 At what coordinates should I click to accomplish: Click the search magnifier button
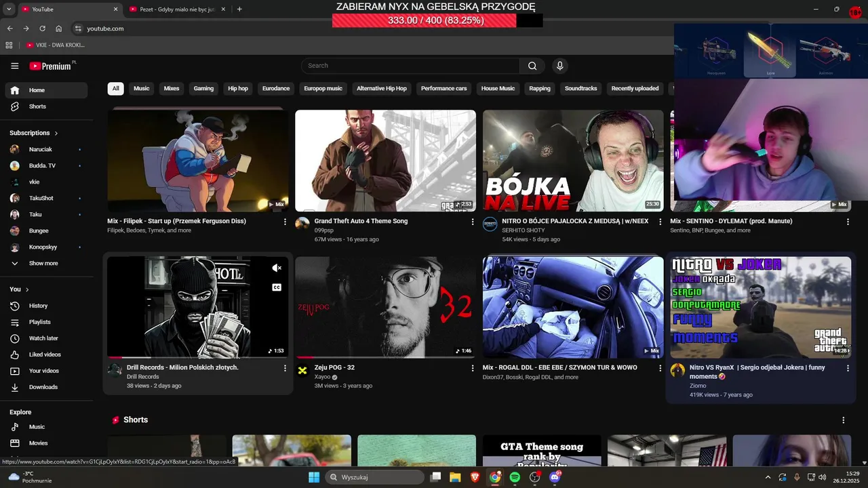pyautogui.click(x=532, y=66)
